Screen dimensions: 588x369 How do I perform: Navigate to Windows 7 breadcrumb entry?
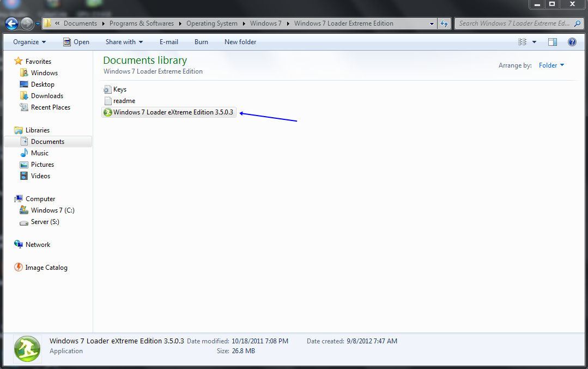(265, 23)
